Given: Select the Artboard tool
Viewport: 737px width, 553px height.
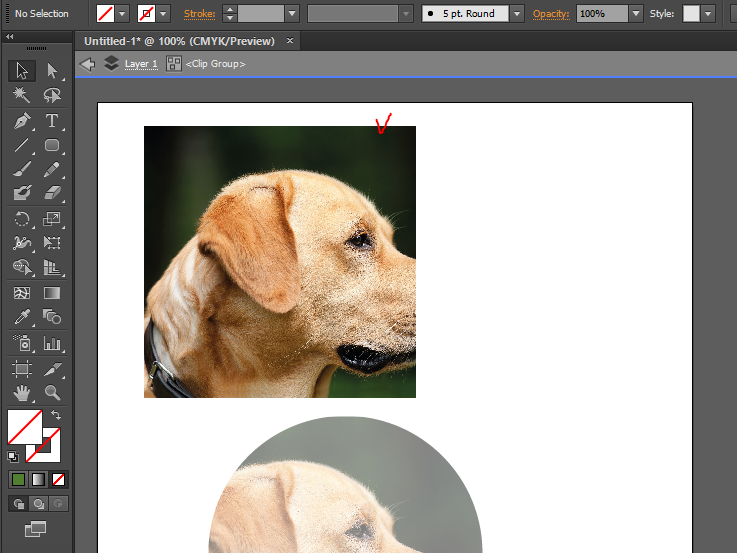Looking at the screenshot, I should [x=22, y=369].
